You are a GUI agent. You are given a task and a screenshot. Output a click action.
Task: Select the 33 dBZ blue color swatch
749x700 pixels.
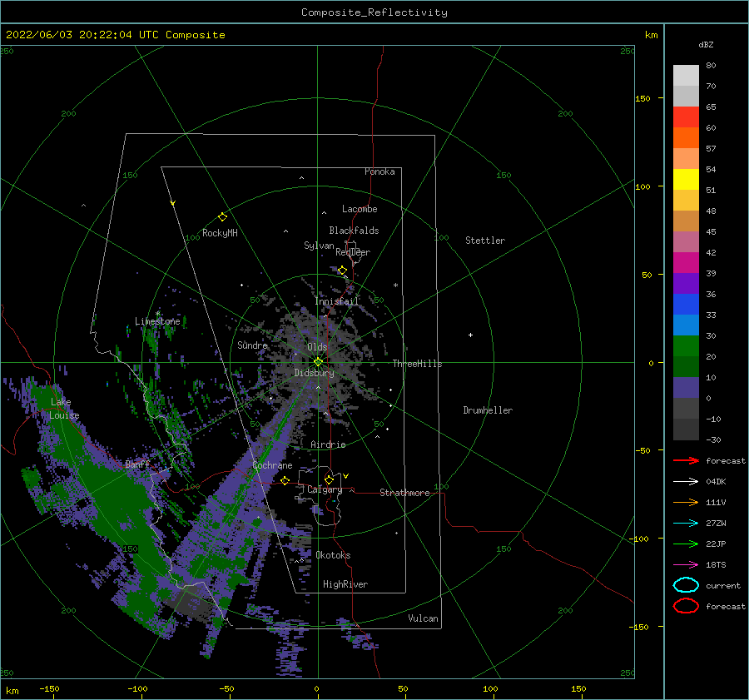coord(686,325)
